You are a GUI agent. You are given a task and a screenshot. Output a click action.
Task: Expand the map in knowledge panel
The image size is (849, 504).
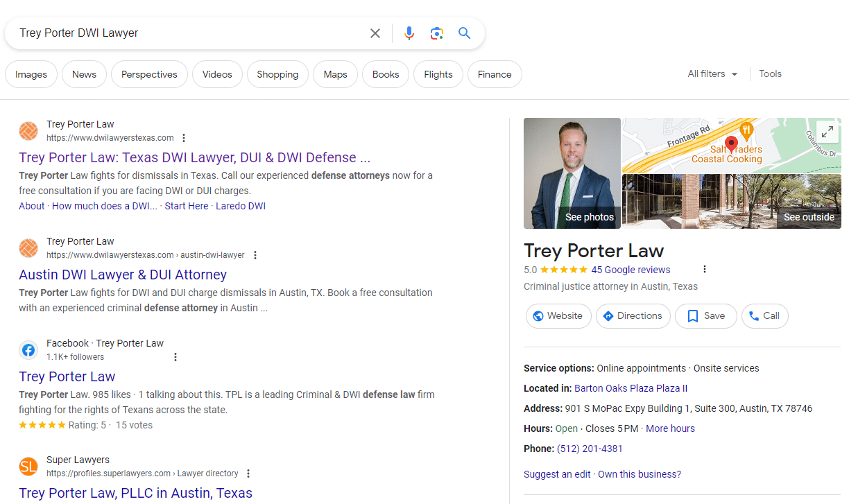[827, 132]
